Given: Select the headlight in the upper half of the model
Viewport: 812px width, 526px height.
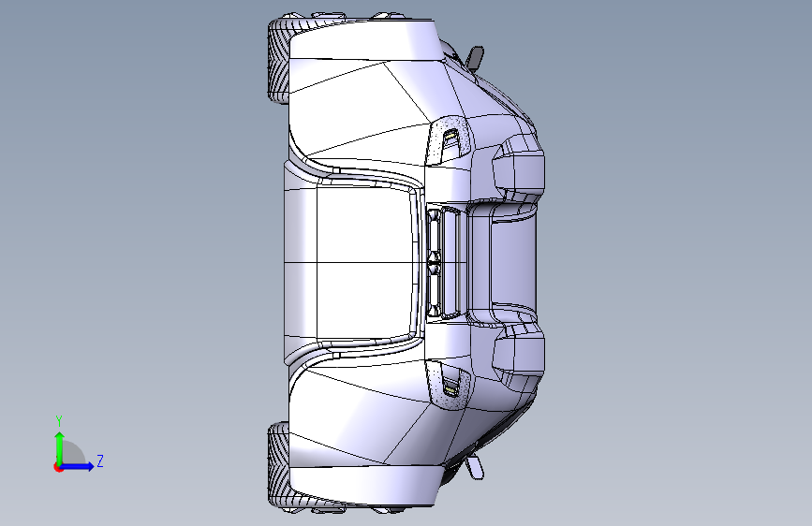Looking at the screenshot, I should (x=449, y=139).
